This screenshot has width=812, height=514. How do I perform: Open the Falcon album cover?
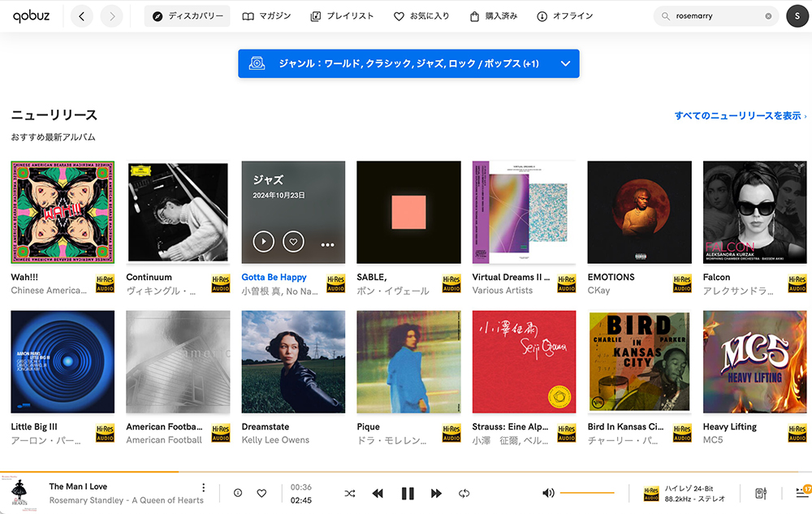click(755, 212)
